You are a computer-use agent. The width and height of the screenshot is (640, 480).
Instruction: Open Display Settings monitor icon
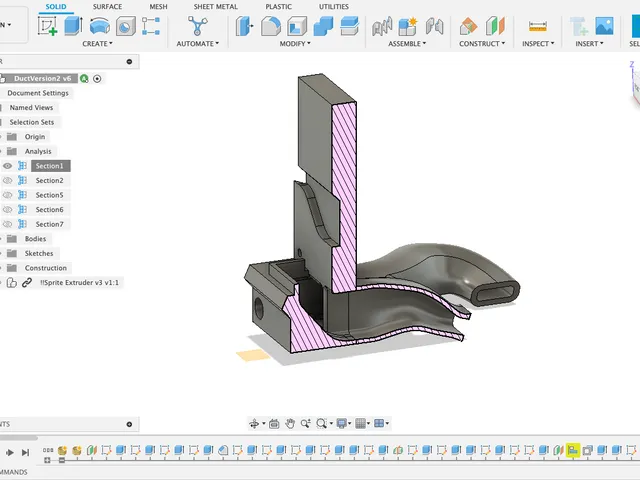click(x=341, y=424)
